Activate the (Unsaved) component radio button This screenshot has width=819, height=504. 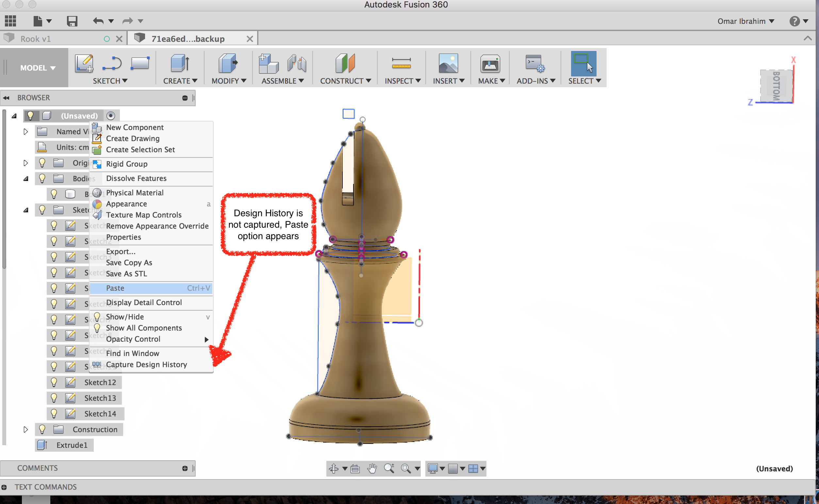point(111,116)
